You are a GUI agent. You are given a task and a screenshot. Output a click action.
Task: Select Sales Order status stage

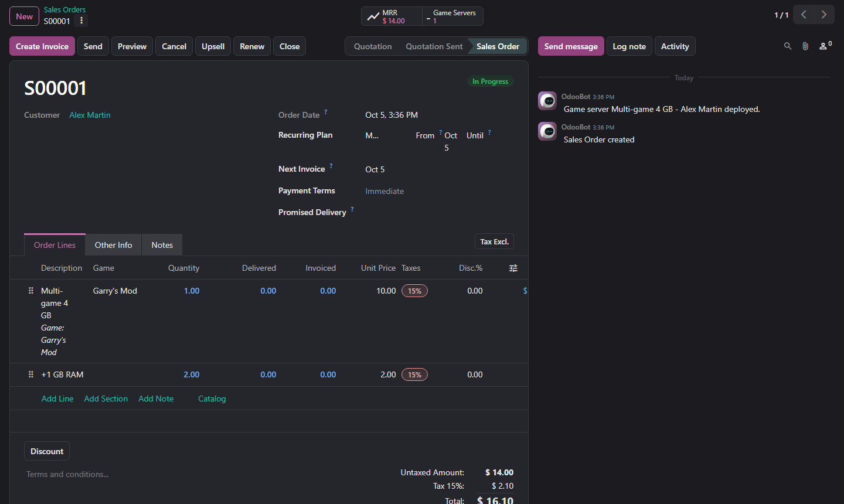[x=498, y=46]
